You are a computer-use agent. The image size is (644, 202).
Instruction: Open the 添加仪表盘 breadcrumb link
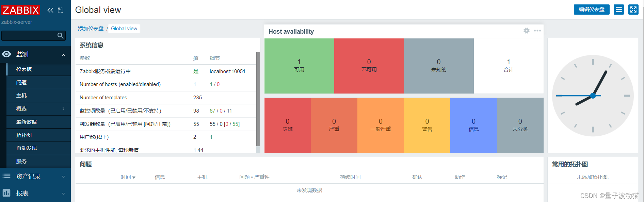pos(91,29)
